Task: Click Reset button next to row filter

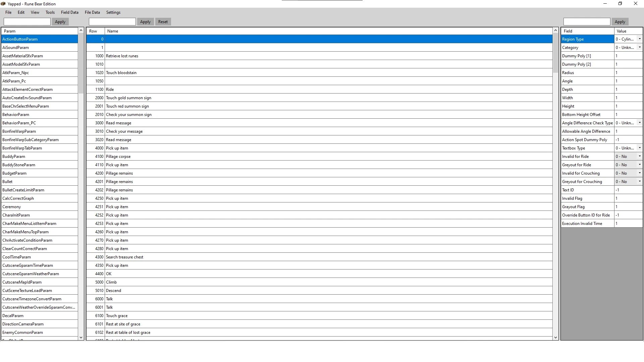Action: click(163, 22)
